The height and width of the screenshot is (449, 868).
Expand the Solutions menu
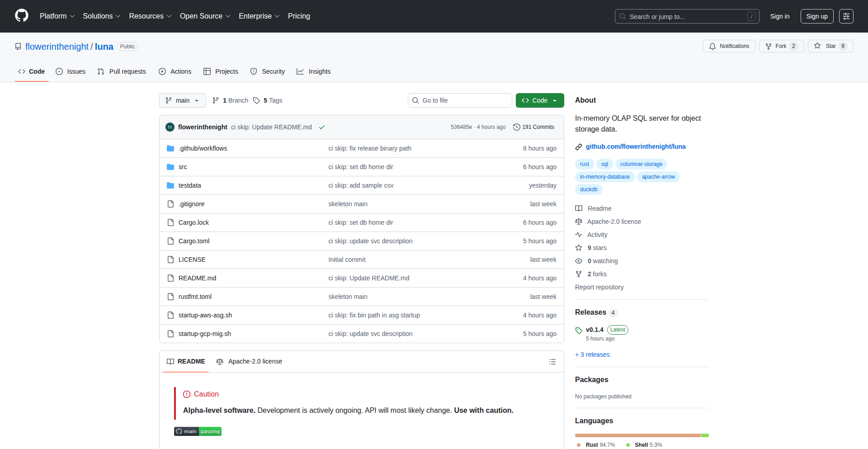[x=102, y=16]
